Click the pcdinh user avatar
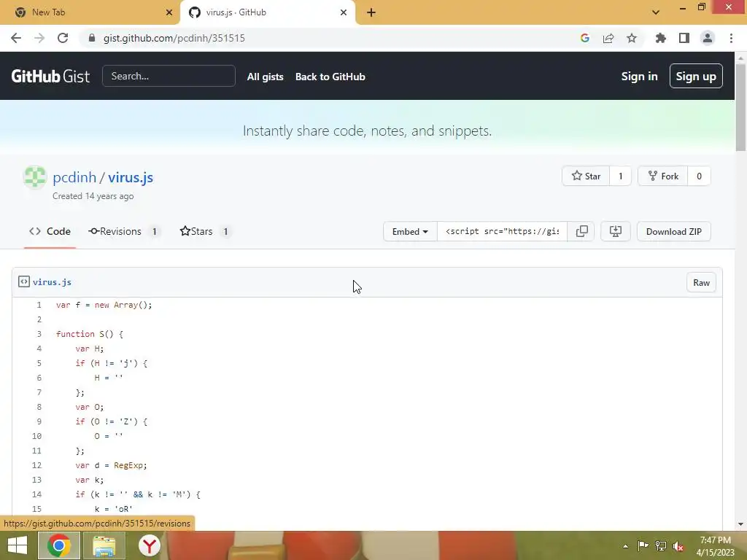Screen dimensions: 747x560 [x=35, y=177]
